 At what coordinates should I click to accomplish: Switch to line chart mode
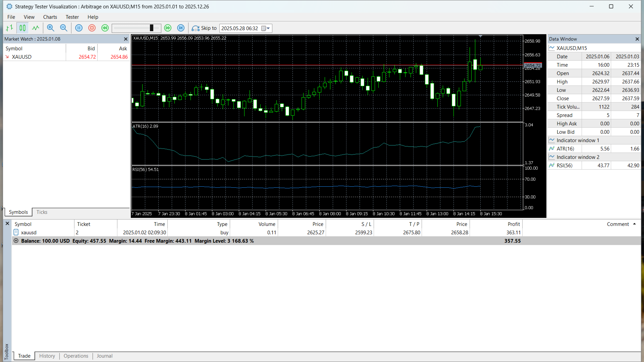click(x=36, y=28)
